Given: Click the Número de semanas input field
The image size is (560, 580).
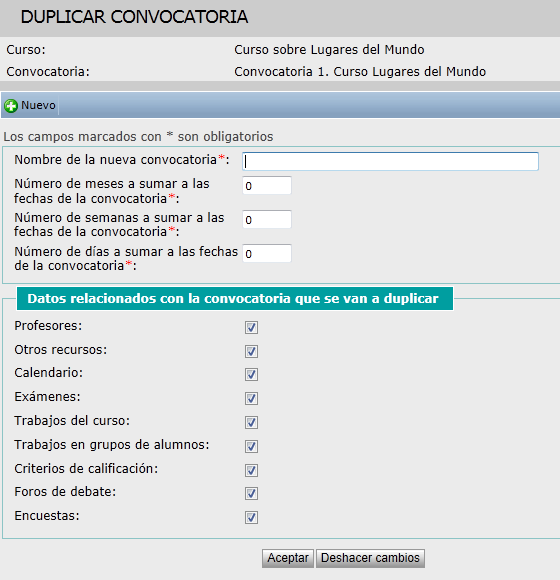Looking at the screenshot, I should pyautogui.click(x=267, y=219).
